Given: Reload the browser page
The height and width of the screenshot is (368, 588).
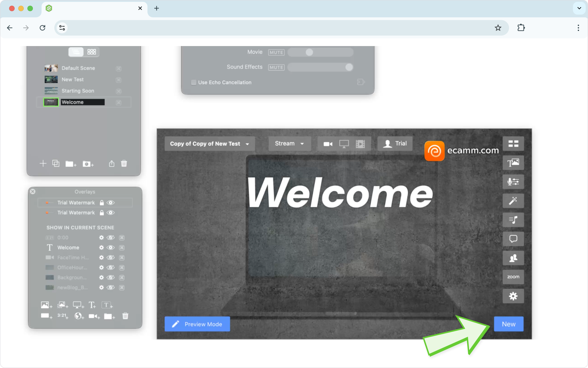Looking at the screenshot, I should pyautogui.click(x=42, y=28).
